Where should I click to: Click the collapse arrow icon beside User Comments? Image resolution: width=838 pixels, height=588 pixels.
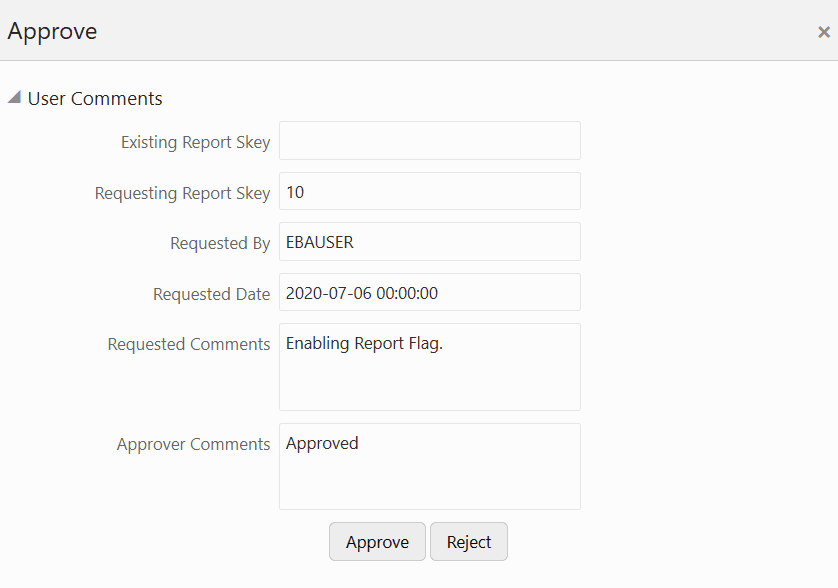(x=14, y=98)
